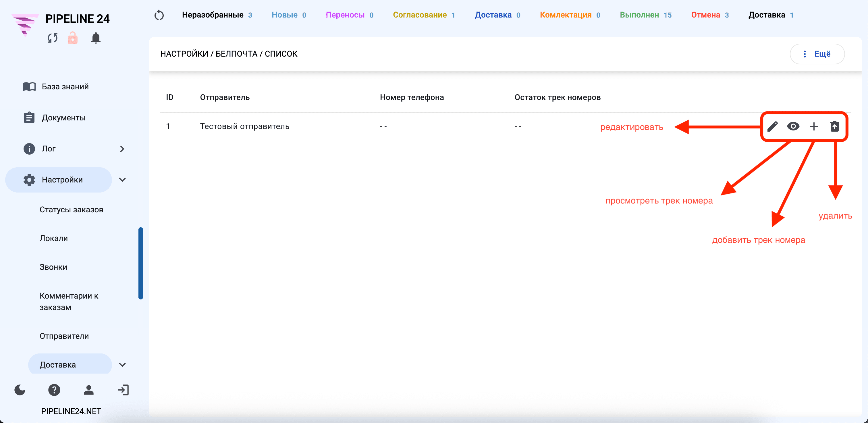Click Отправитель column header

pos(225,97)
